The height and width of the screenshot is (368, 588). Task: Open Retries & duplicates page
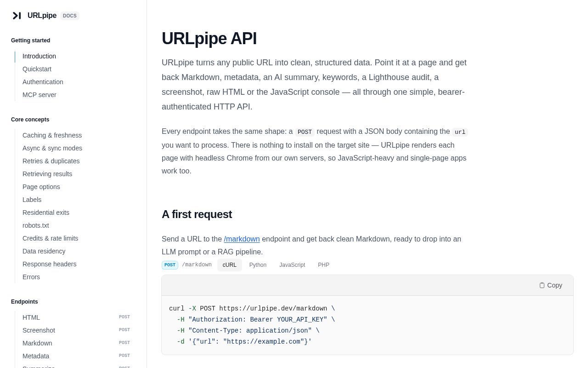click(x=51, y=161)
